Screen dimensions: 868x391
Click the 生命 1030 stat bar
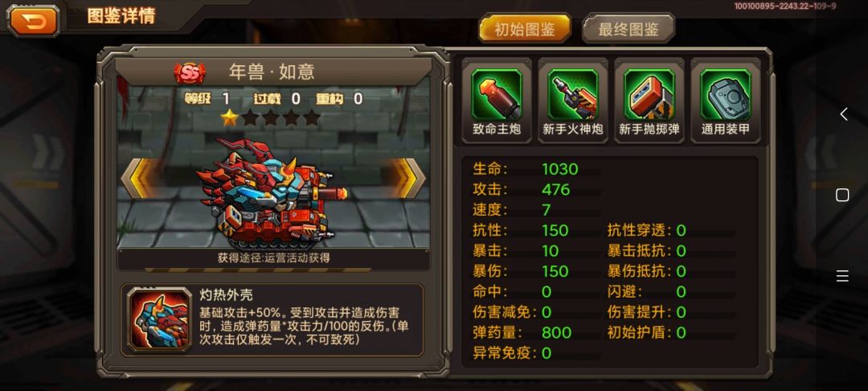pyautogui.click(x=536, y=169)
